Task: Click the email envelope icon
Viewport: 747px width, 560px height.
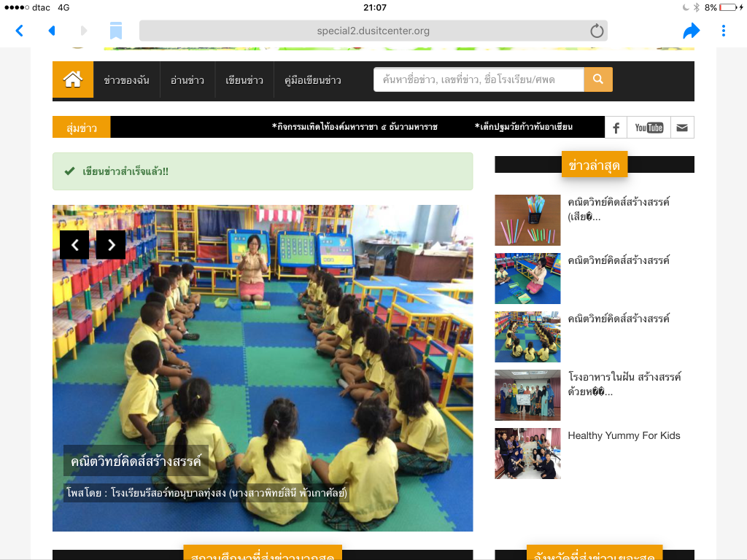Action: click(682, 128)
